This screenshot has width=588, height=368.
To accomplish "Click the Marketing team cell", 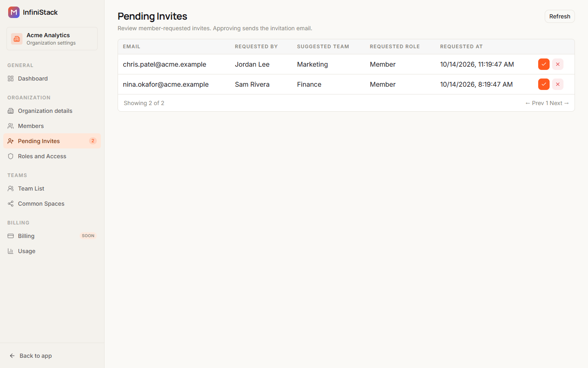I will click(x=312, y=64).
